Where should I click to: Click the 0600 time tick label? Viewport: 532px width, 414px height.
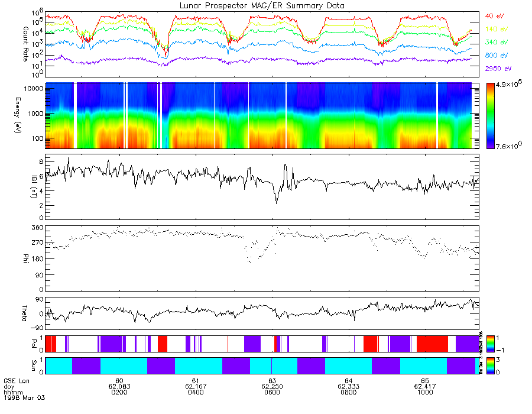272,392
